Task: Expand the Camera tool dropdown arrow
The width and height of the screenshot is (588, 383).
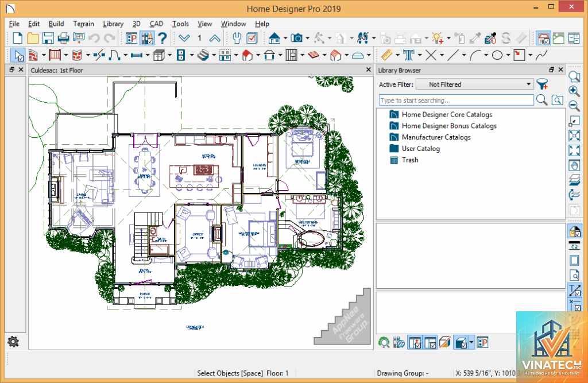Action: (308, 38)
